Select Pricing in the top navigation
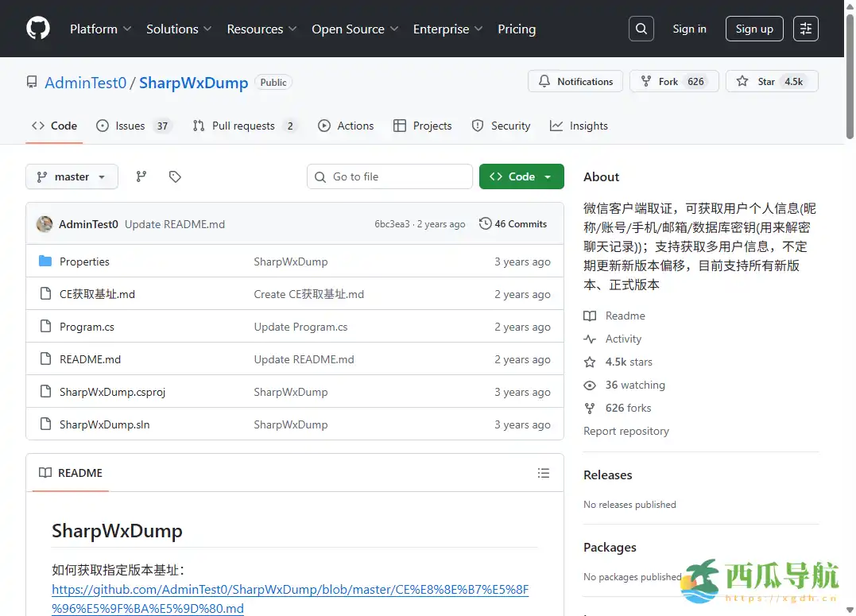Image resolution: width=856 pixels, height=616 pixels. tap(517, 29)
